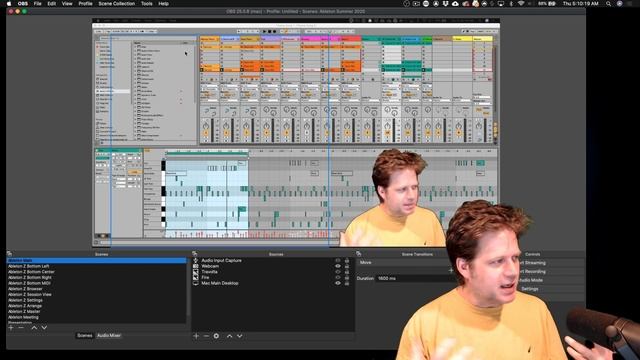Show the Fire source

(x=338, y=278)
